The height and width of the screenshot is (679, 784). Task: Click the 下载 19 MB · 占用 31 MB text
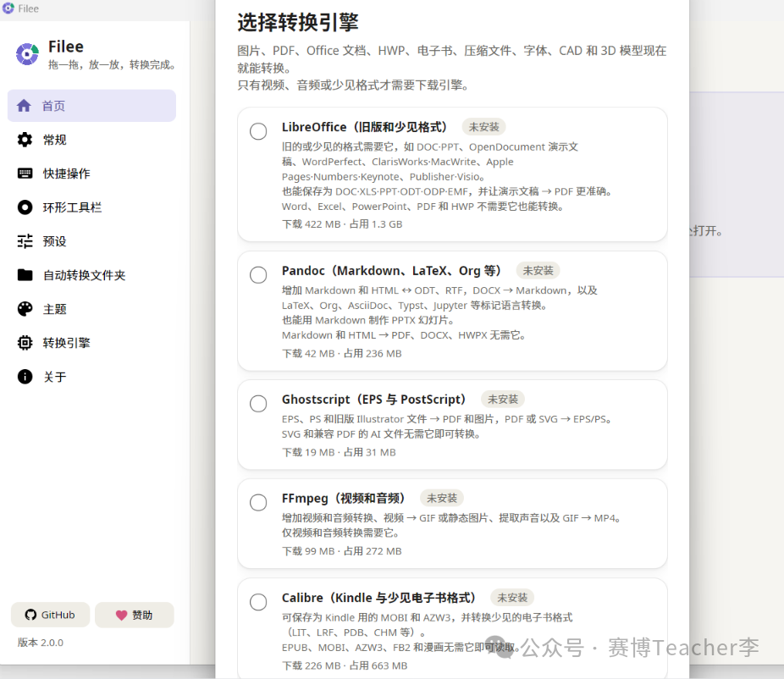[339, 452]
